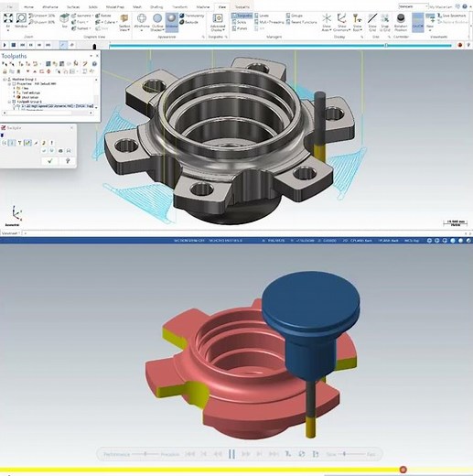Click the backplot timeline progress bar

(280, 46)
